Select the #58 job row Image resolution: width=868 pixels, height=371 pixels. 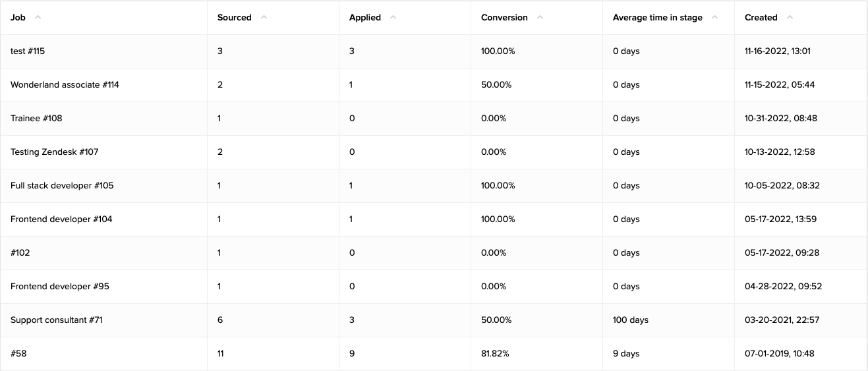pos(18,354)
